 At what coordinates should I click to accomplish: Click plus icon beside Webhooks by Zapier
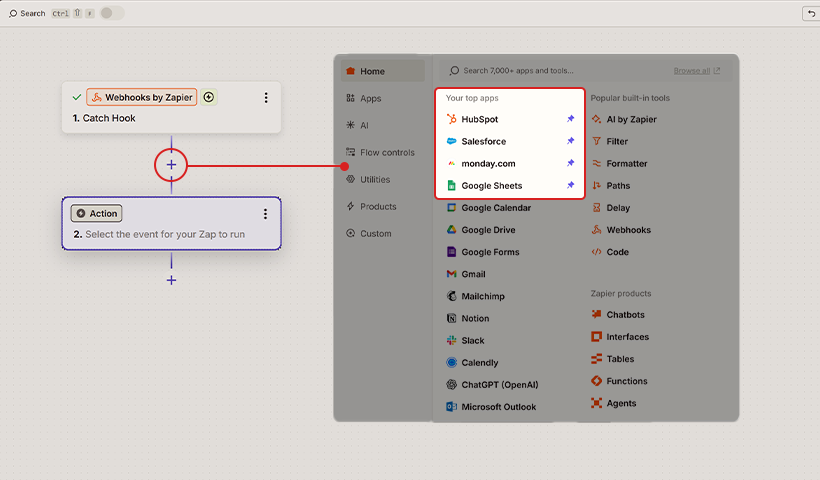click(x=209, y=97)
